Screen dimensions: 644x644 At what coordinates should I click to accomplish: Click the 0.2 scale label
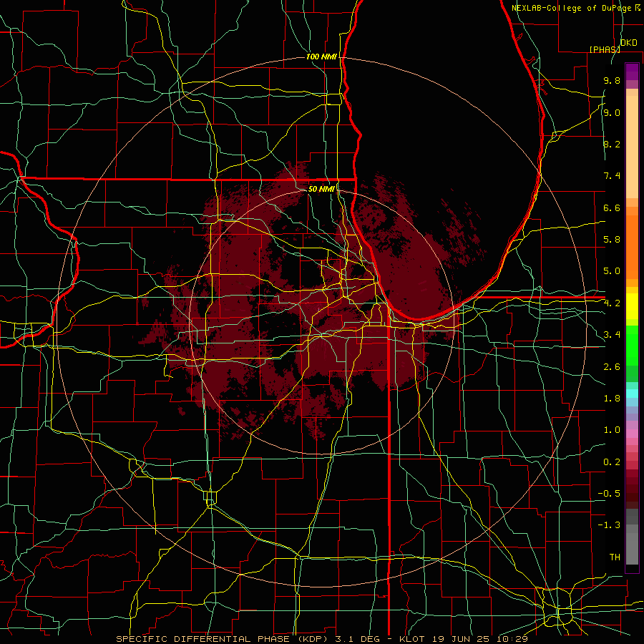pyautogui.click(x=612, y=462)
